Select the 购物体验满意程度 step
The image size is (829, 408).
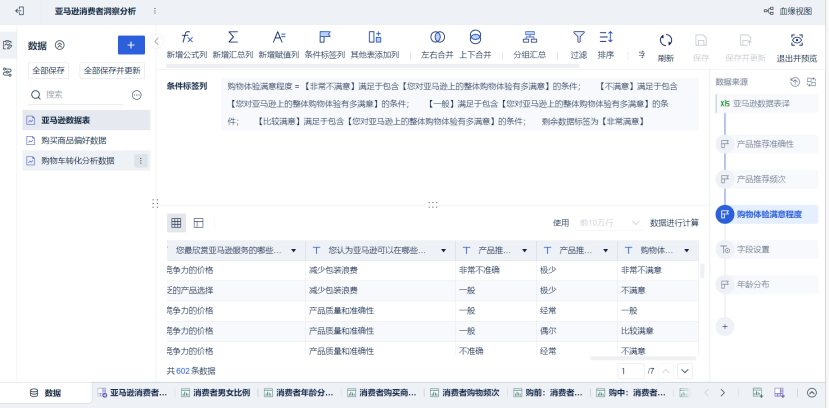pos(767,214)
